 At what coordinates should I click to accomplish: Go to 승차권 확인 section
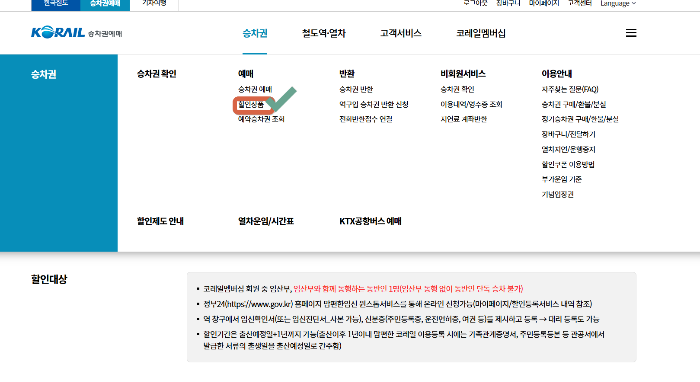click(157, 74)
